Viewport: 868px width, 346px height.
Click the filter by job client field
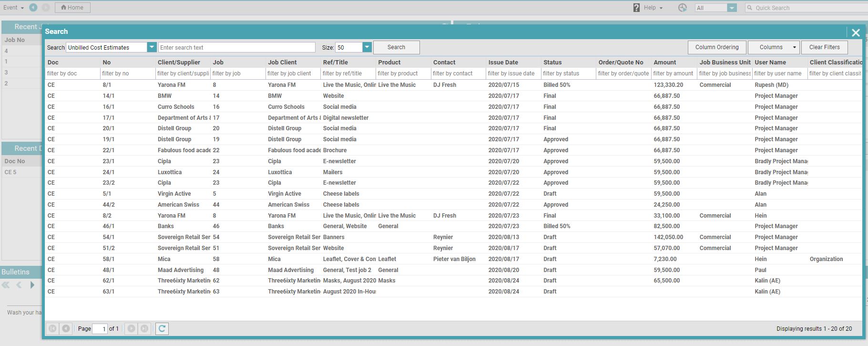coord(293,73)
